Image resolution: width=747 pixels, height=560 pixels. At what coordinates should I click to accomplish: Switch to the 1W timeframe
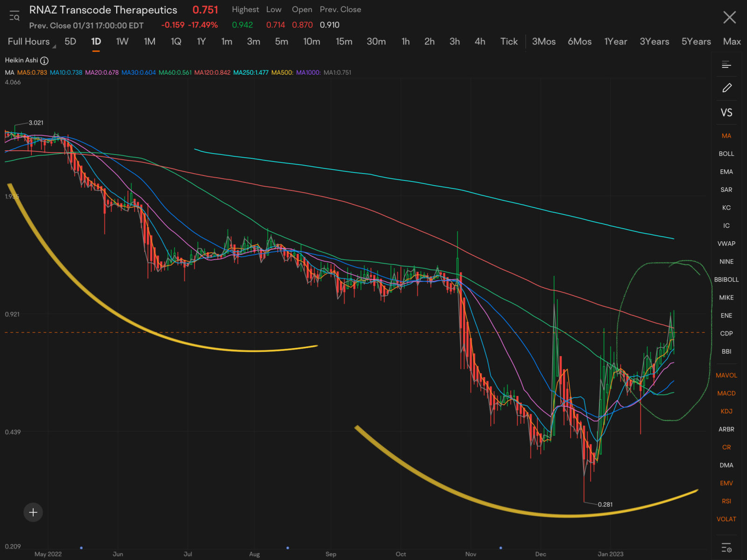pos(122,42)
